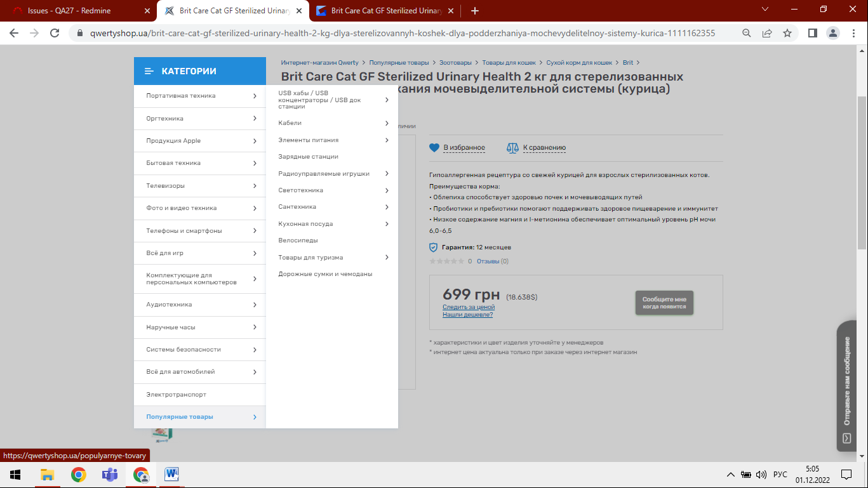This screenshot has width=868, height=488.
Task: Open File Explorer from the taskbar
Action: [x=47, y=475]
